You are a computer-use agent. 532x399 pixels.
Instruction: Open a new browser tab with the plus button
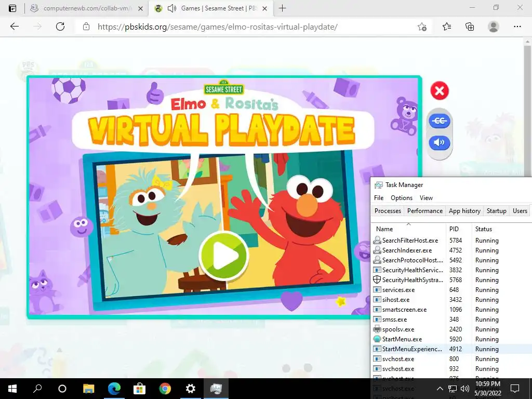282,8
